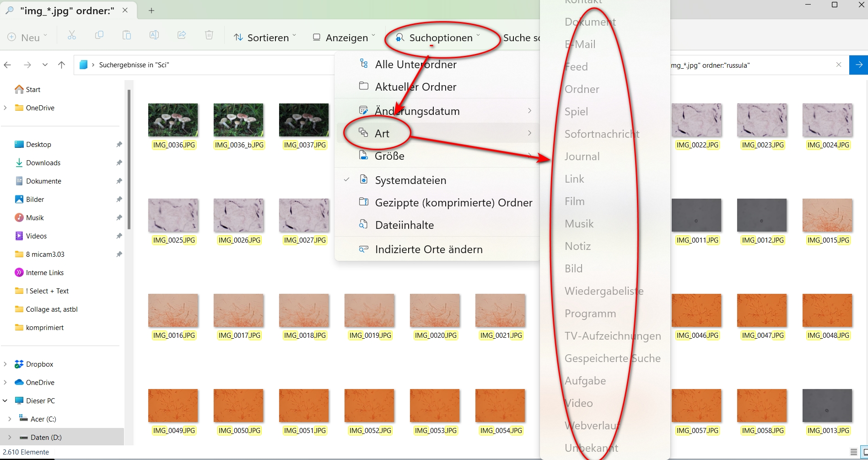The width and height of the screenshot is (868, 460).
Task: Choose Bild from the Art submenu
Action: pos(573,268)
